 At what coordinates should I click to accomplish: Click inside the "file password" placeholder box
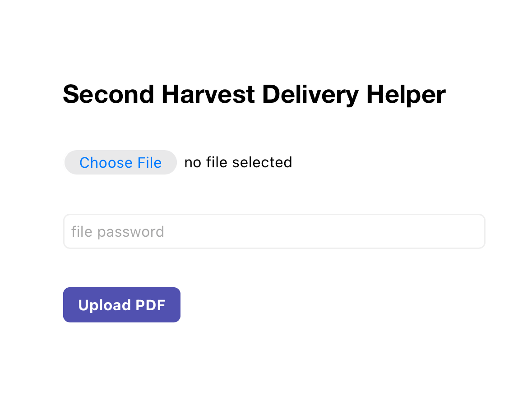tap(274, 231)
